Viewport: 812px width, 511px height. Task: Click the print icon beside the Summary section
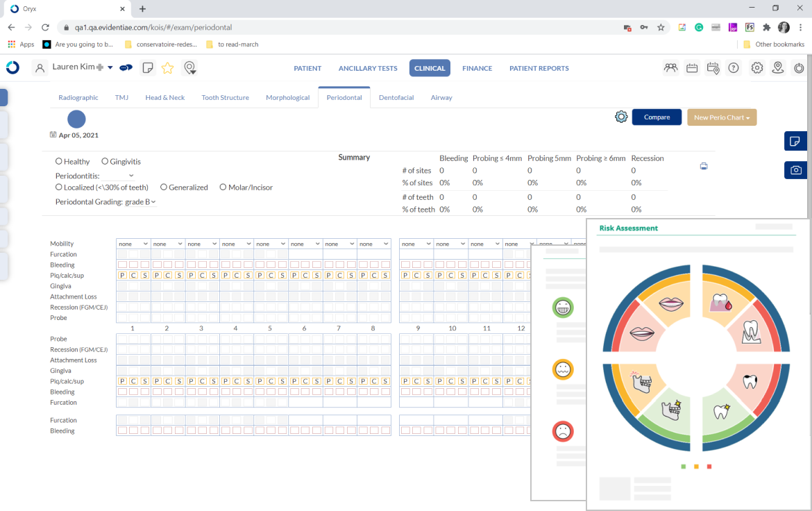click(x=704, y=166)
